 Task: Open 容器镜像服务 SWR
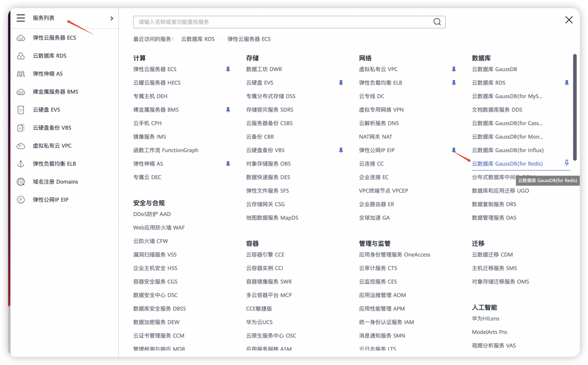pyautogui.click(x=269, y=281)
